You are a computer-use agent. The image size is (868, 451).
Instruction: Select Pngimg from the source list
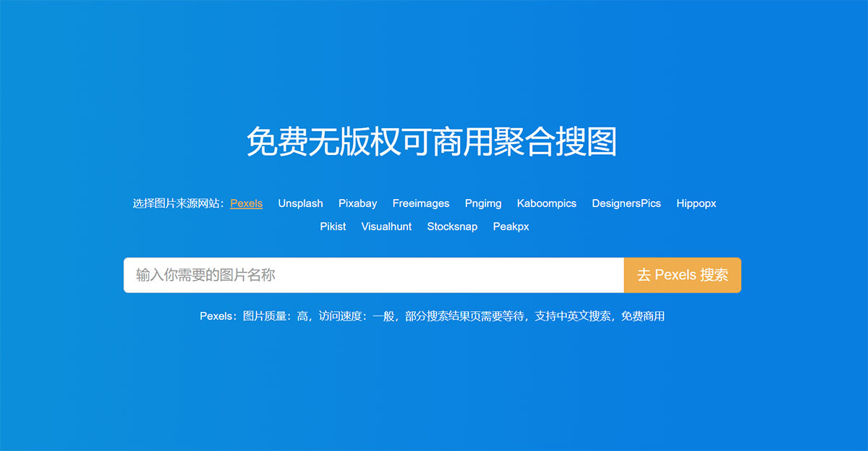point(482,203)
